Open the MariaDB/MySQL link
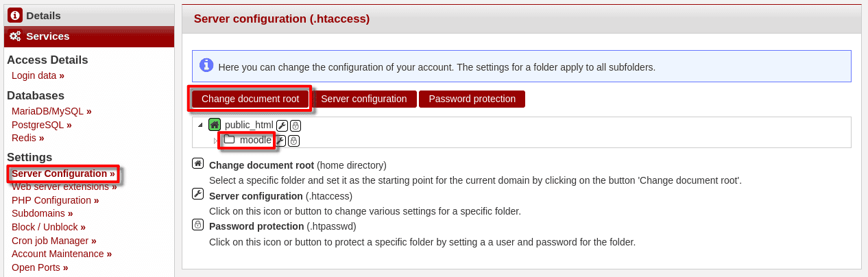868x277 pixels. [x=47, y=111]
